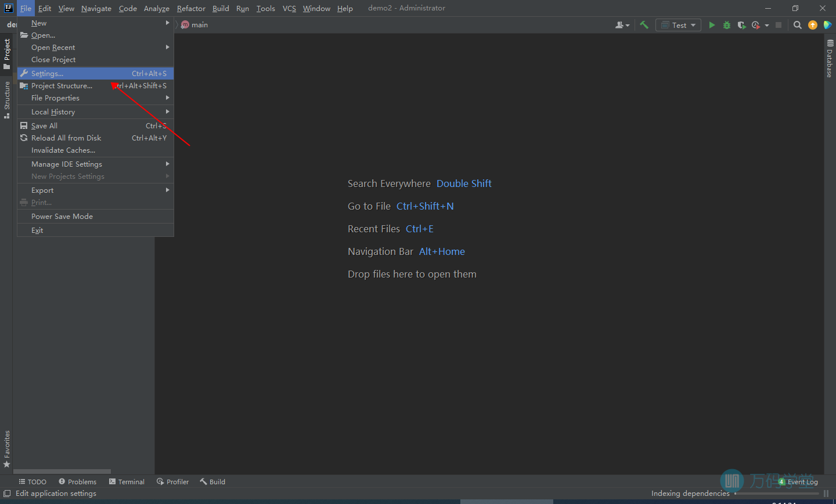Image resolution: width=836 pixels, height=504 pixels.
Task: Open the Window menu
Action: [316, 8]
